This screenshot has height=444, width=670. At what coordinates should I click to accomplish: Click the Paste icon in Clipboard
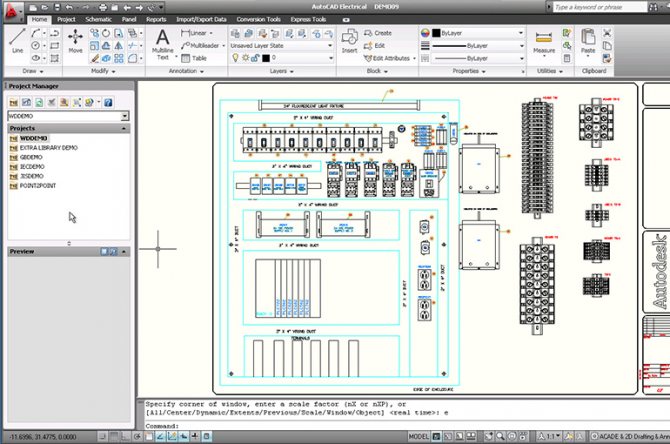pyautogui.click(x=588, y=41)
